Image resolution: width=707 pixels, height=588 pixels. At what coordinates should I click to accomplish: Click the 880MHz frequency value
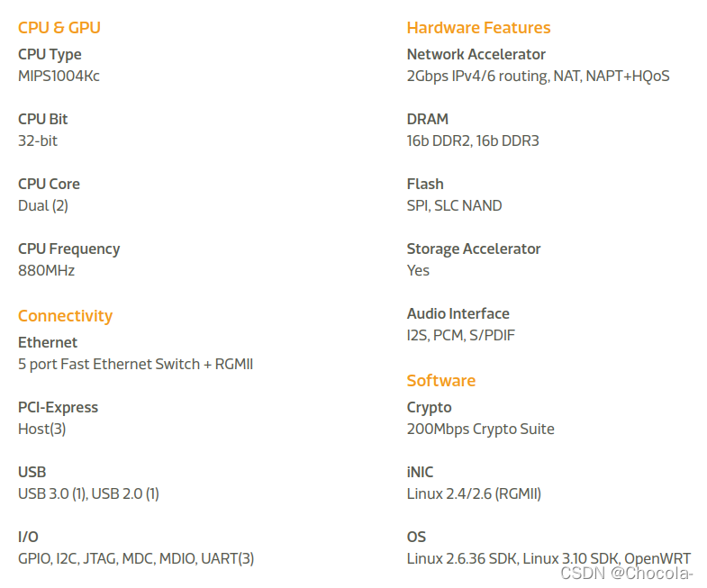pos(46,270)
